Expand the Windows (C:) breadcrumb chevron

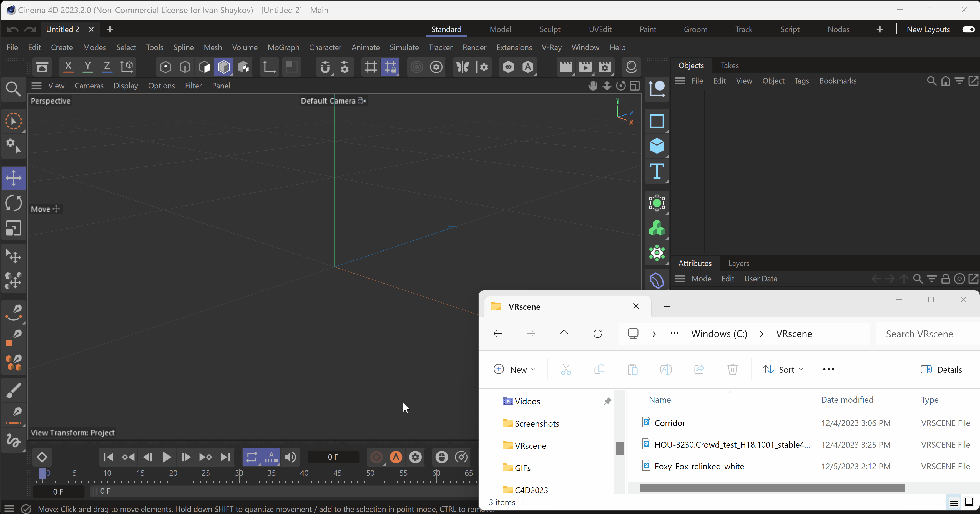(762, 334)
